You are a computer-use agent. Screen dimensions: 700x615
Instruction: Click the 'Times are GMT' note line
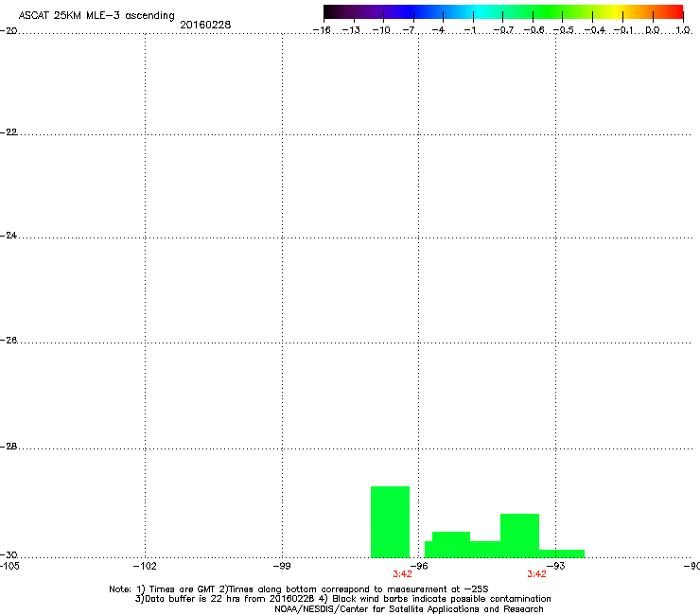[x=299, y=589]
